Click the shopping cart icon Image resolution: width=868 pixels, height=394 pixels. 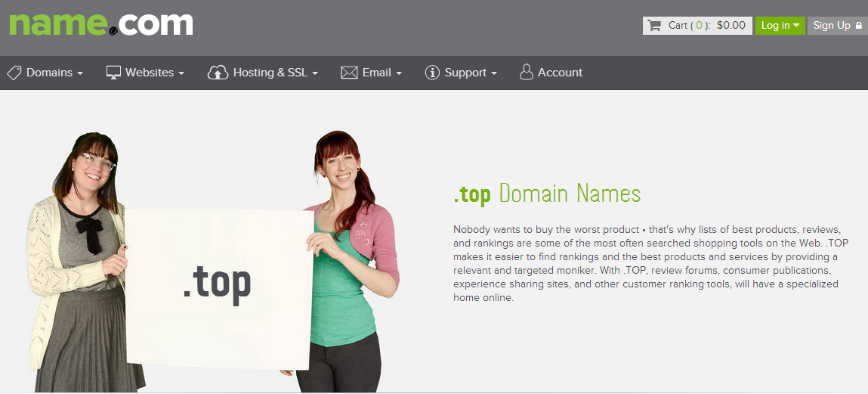(x=654, y=26)
